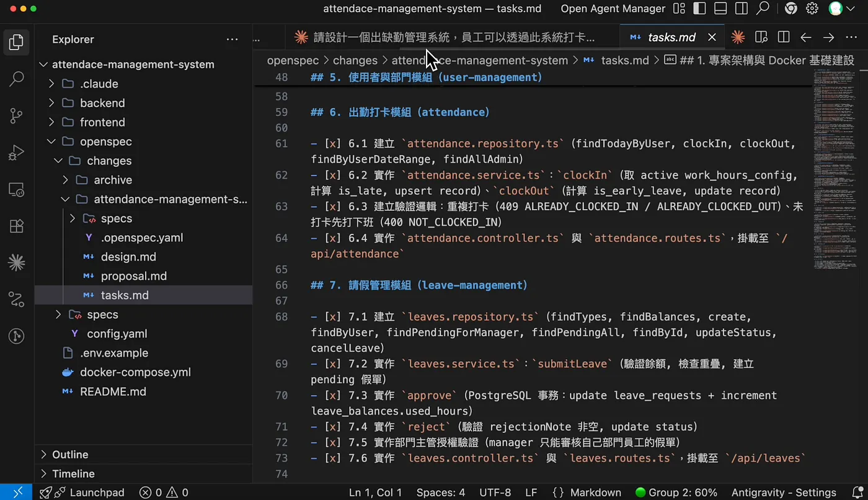The image size is (868, 500).
Task: Click Open Agent Manager
Action: (613, 9)
